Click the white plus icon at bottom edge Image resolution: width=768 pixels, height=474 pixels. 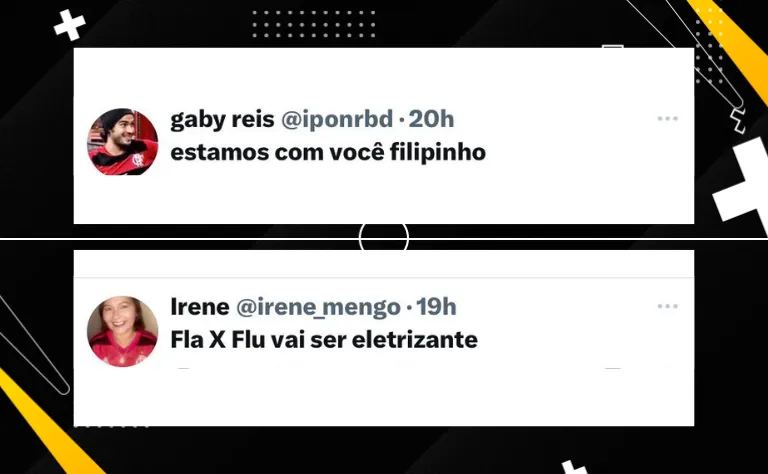click(x=574, y=468)
